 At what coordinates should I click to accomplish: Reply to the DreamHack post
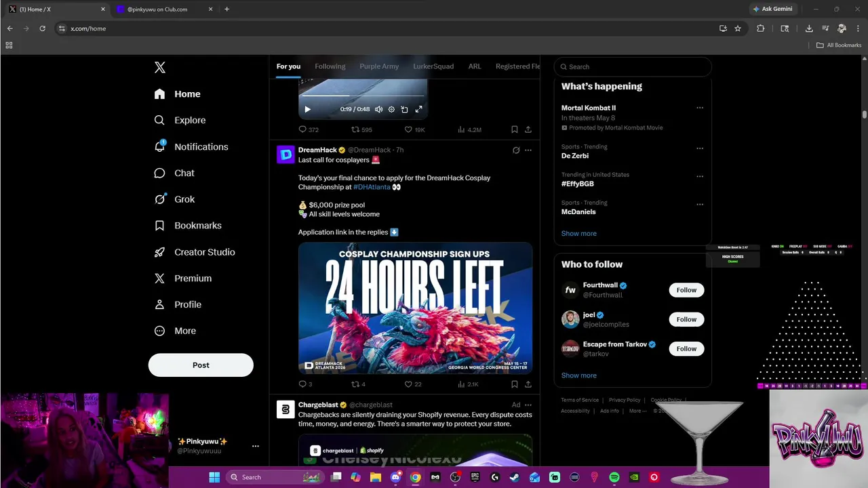tap(305, 384)
